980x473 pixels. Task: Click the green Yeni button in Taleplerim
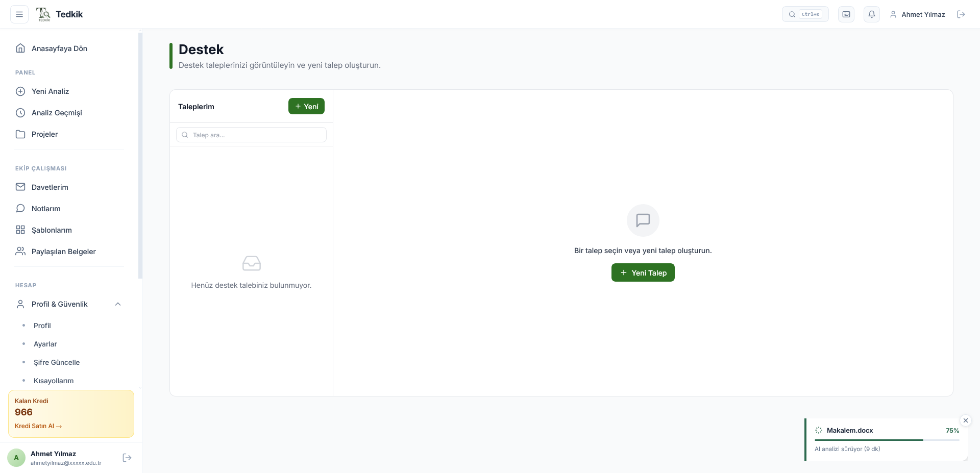[306, 106]
